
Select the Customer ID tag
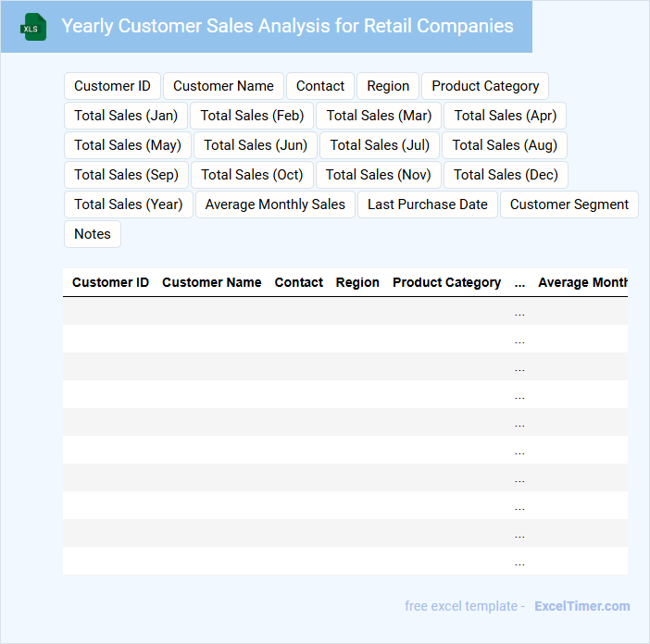(112, 86)
